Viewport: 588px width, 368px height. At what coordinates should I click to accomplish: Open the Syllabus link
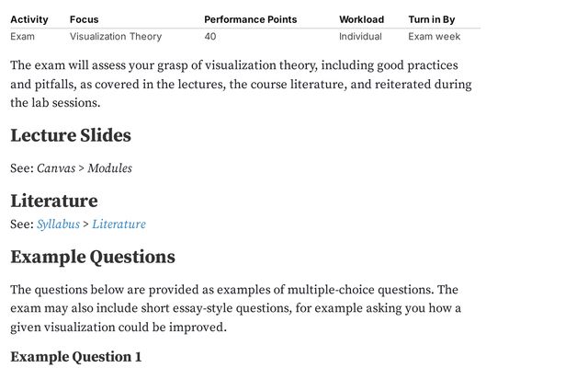[x=58, y=224]
